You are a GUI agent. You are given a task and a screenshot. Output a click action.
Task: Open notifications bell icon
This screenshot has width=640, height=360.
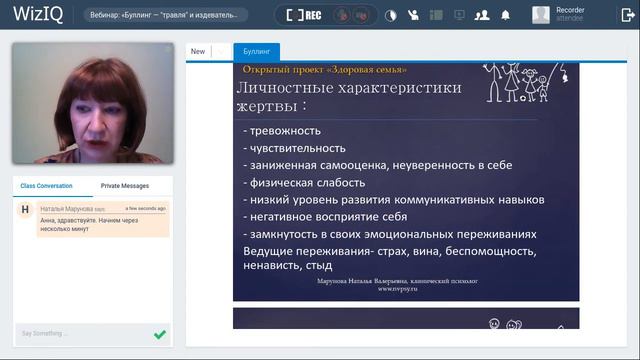[505, 16]
